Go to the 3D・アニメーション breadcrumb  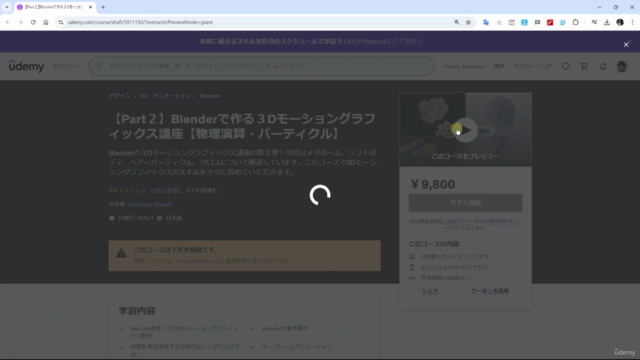coord(165,96)
